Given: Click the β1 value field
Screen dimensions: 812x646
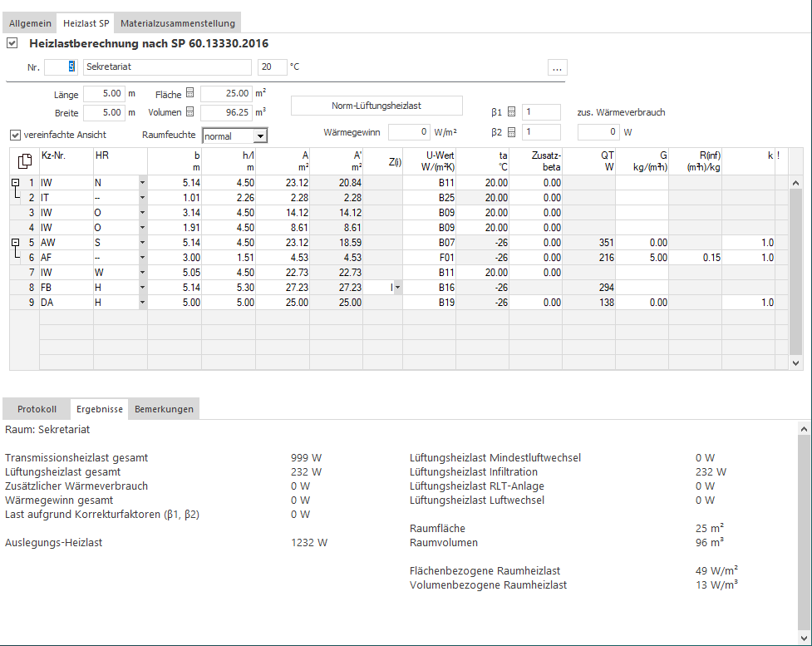Looking at the screenshot, I should [x=541, y=112].
